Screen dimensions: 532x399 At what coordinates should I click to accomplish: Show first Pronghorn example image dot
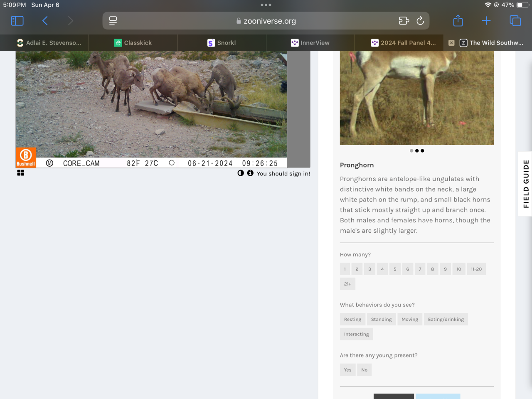click(x=411, y=151)
